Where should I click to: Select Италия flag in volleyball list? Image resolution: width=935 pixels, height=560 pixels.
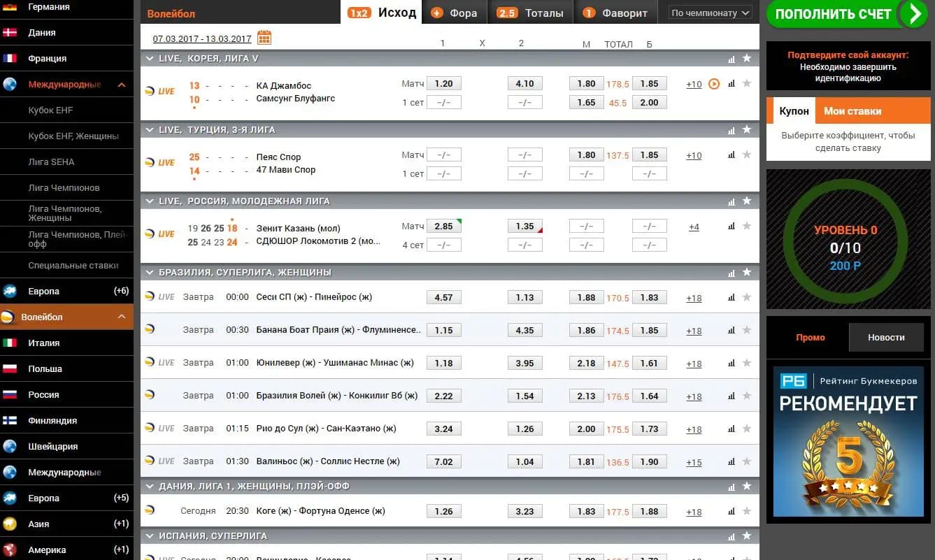coord(10,343)
